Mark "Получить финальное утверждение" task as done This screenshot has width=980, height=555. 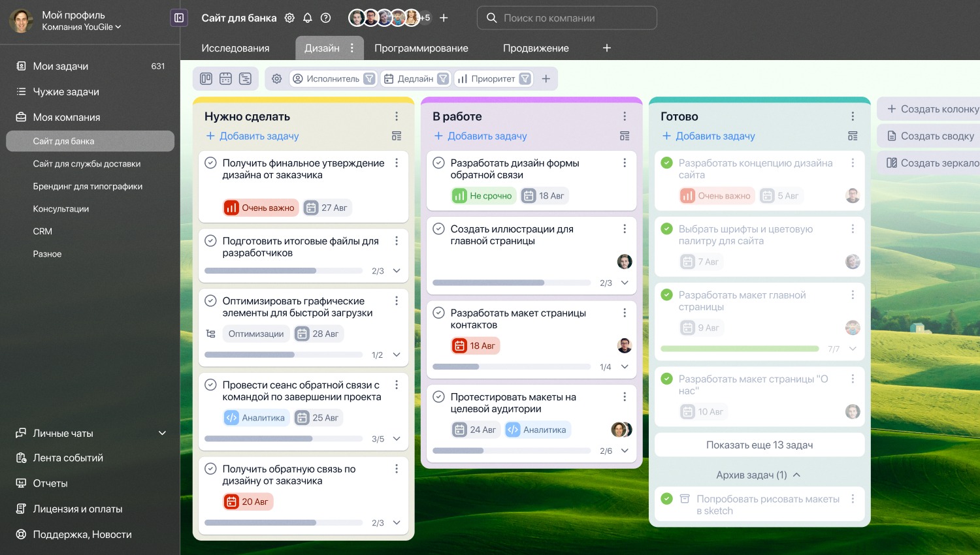(210, 163)
